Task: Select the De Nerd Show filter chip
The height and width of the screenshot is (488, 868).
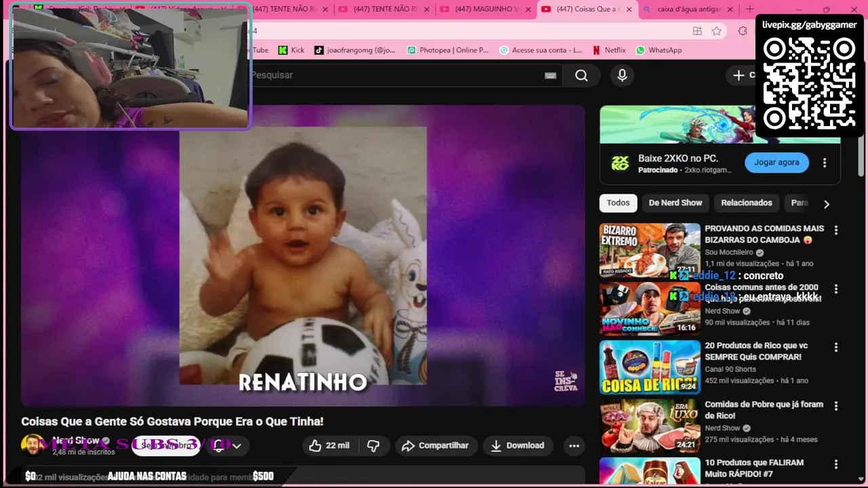Action: 675,203
